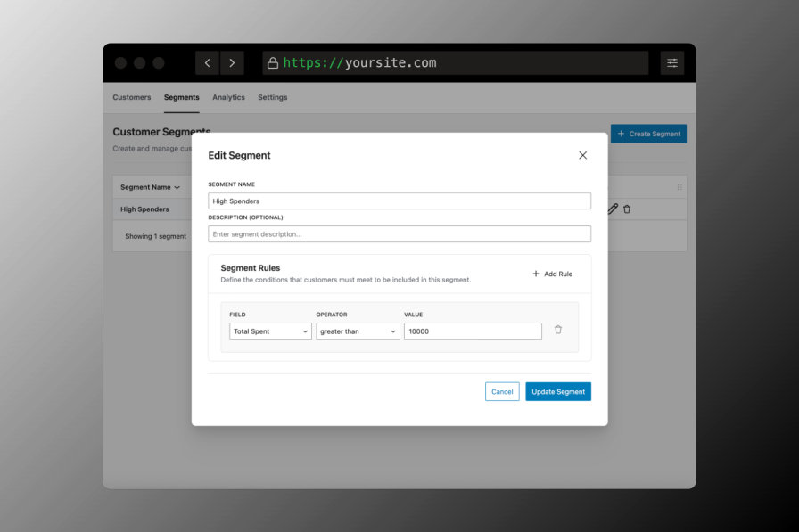
Task: Click the browser forward arrow
Action: 232,62
